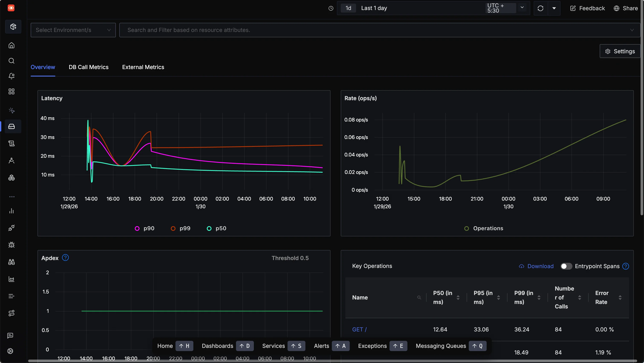Switch to the External Metrics tab
This screenshot has height=363, width=644.
click(143, 67)
